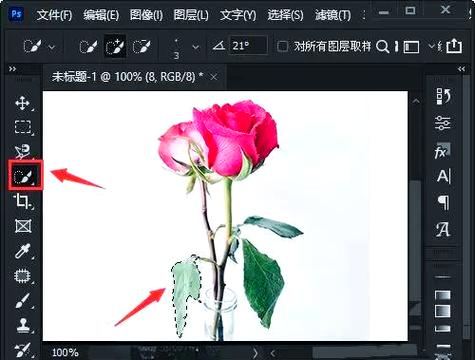Screen dimensions: 475x360
Task: Maximize the Photoshop window
Action: 411,11
